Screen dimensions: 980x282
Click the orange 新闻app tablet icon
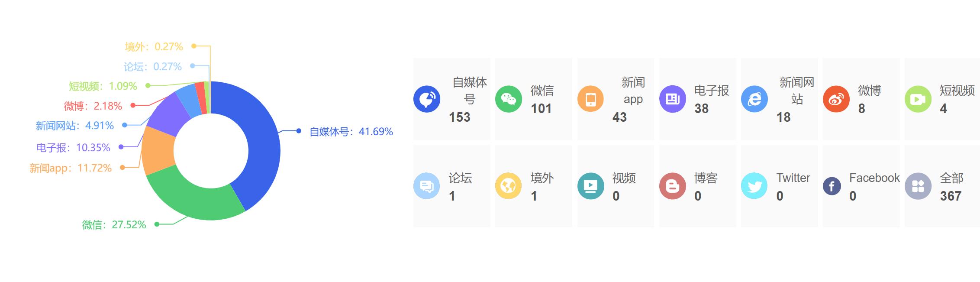click(590, 99)
